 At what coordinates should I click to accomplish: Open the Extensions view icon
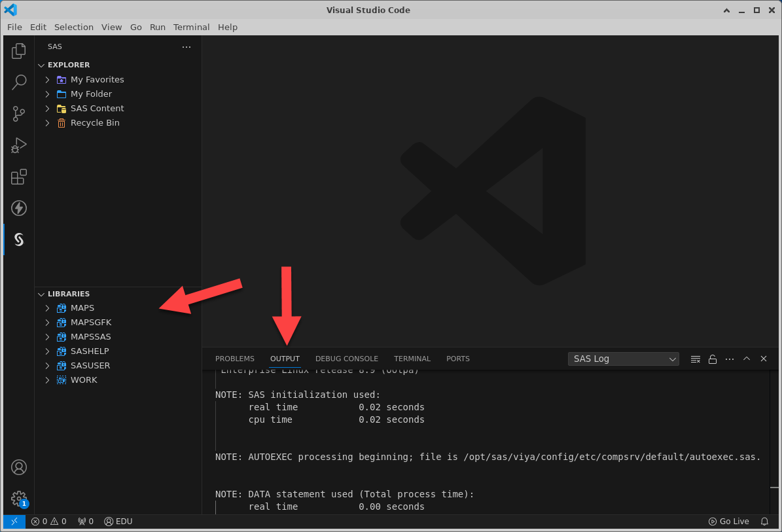pos(19,177)
